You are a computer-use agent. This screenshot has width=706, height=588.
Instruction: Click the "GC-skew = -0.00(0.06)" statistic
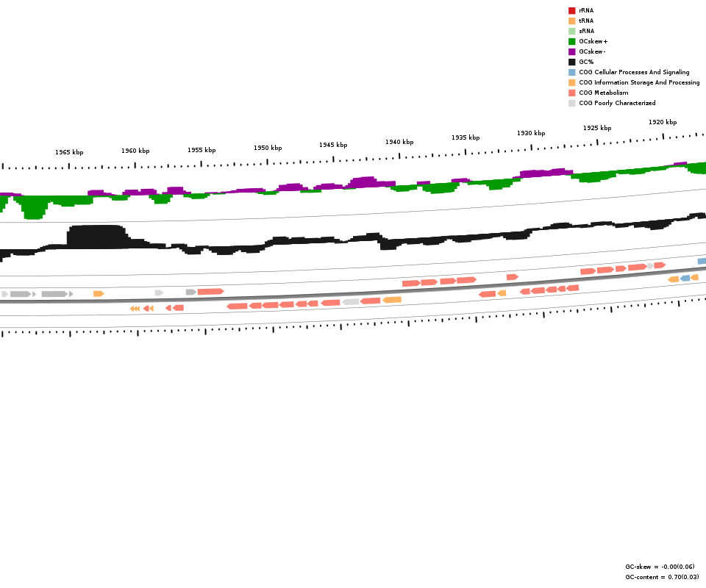click(660, 567)
